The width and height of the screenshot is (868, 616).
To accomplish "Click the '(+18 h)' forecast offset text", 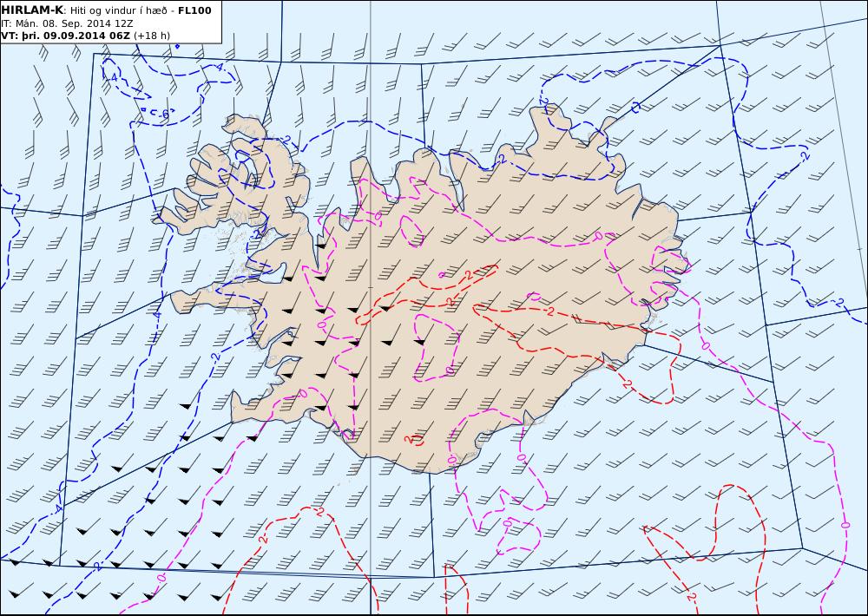I will (152, 36).
